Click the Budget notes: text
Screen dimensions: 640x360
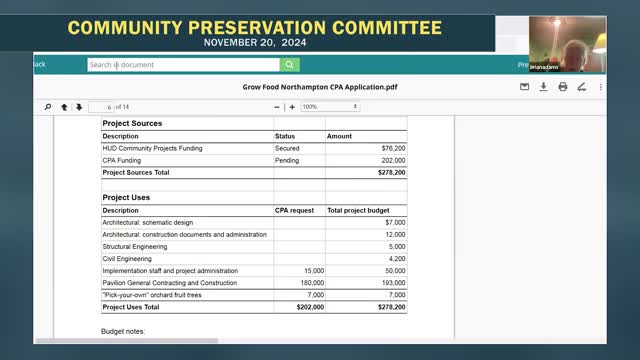(123, 331)
